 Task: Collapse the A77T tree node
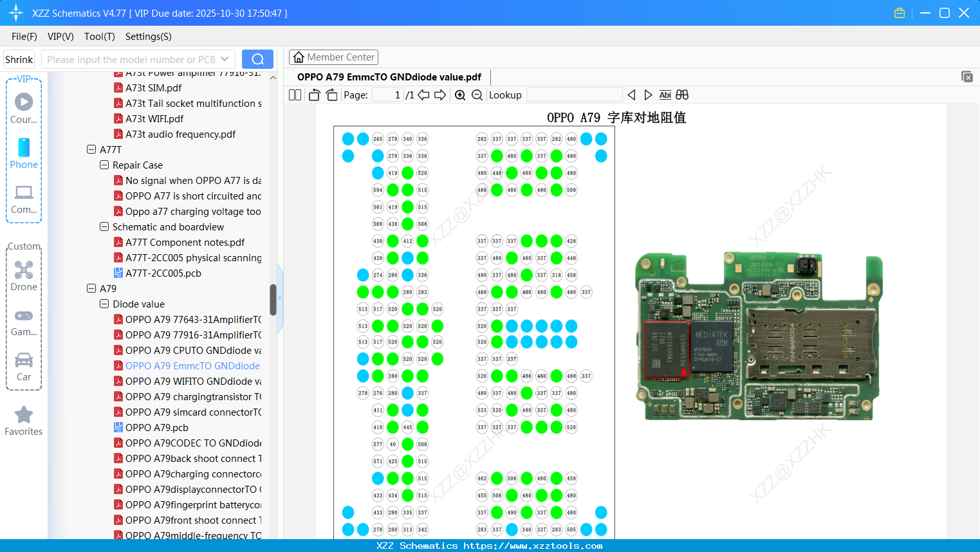[91, 149]
